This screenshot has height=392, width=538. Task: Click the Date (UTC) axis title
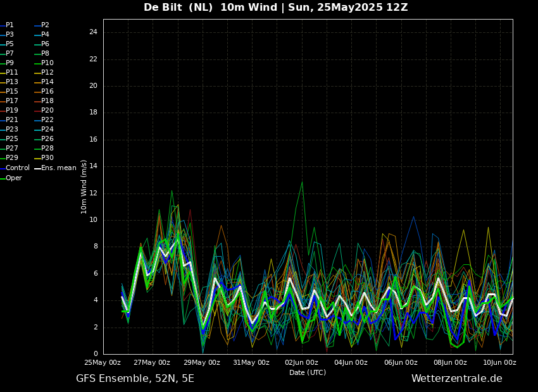(308, 373)
